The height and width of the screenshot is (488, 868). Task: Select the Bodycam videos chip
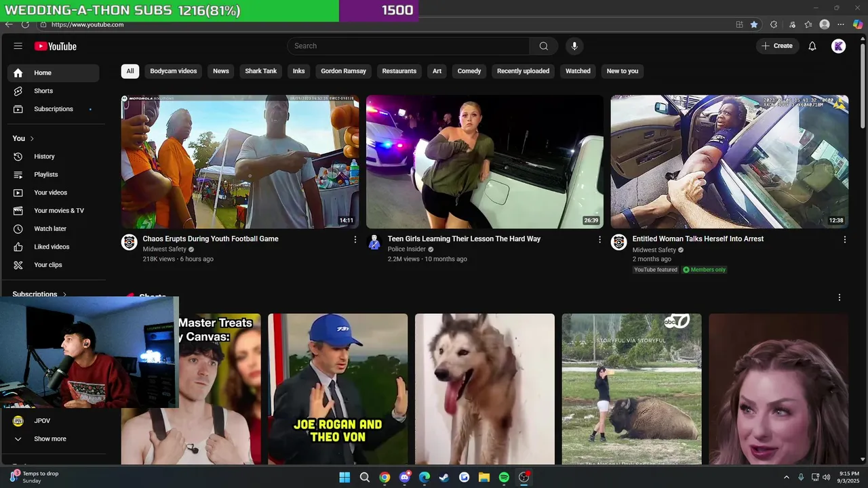174,71
